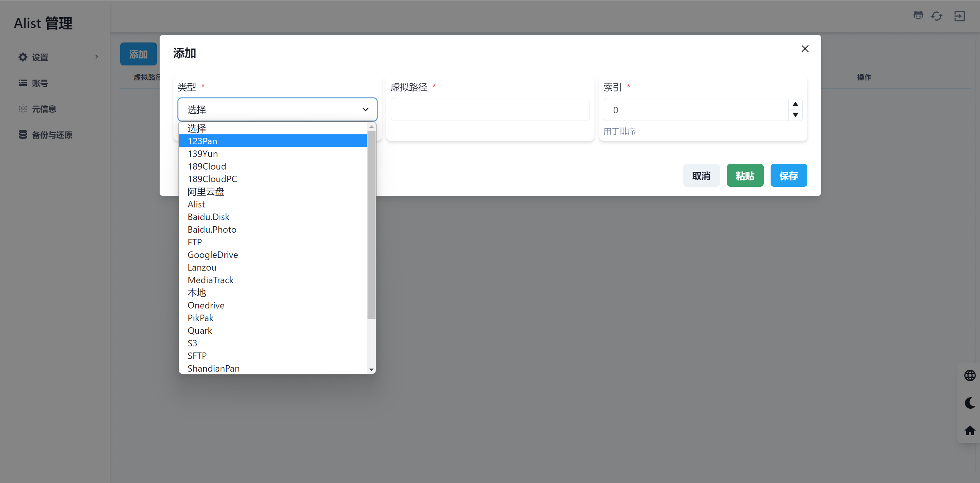Open 账号 in the sidebar
The image size is (980, 483).
40,83
